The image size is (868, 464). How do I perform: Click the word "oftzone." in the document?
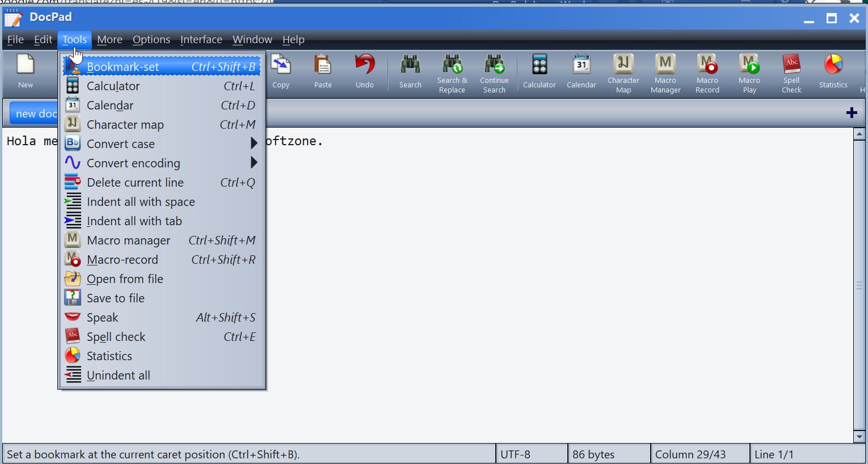pos(294,141)
